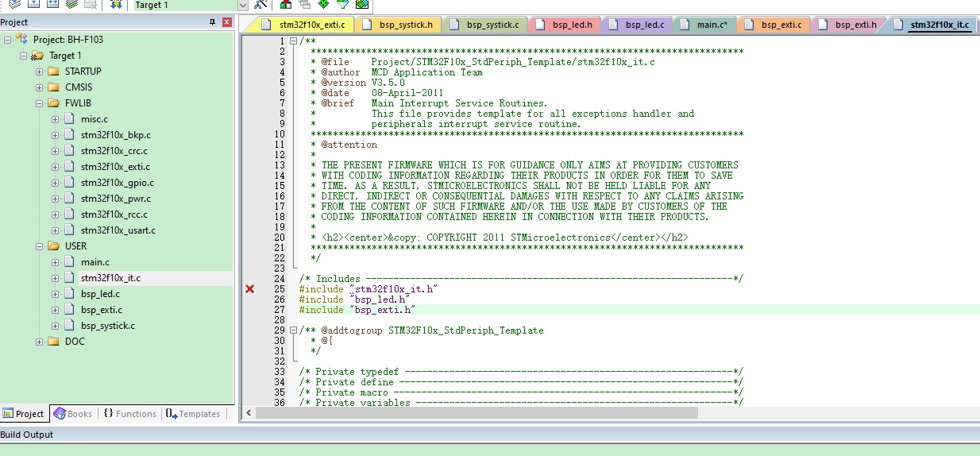
Task: Open the Books panel tab
Action: click(73, 414)
